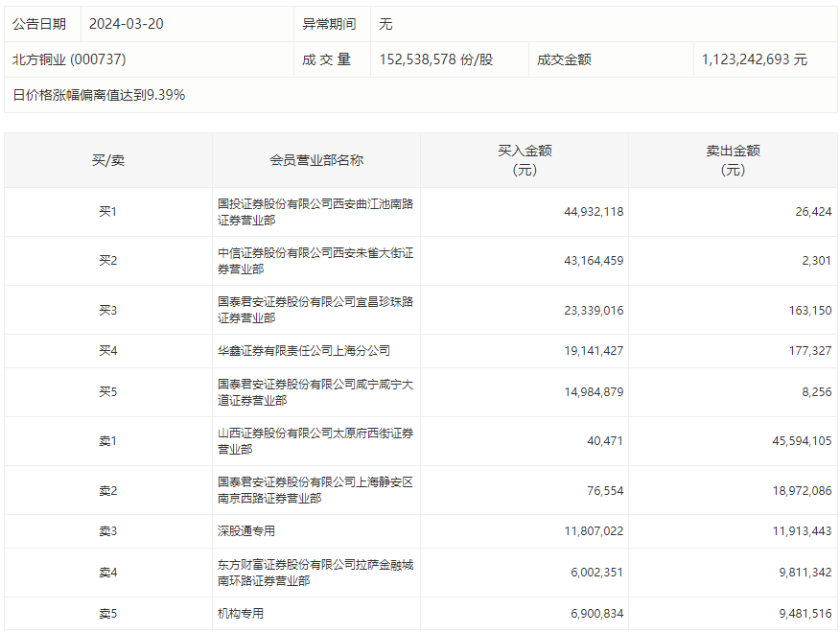The image size is (840, 633).
Task: Click 华鑫证券有限责任公司上海分公司 name
Action: coord(304,350)
